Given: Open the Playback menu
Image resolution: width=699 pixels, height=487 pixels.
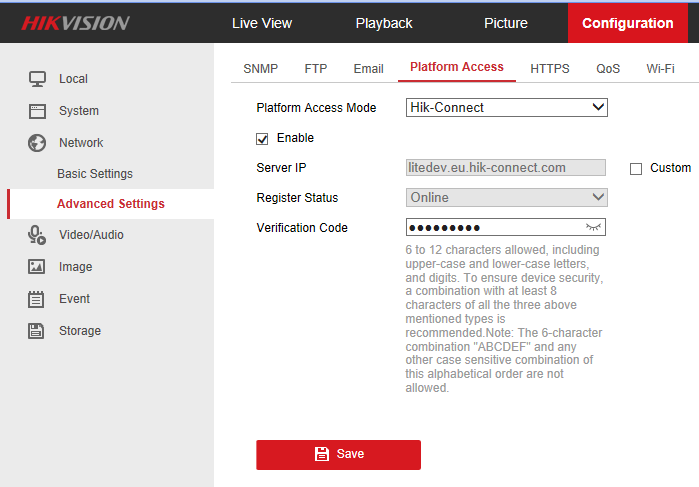Looking at the screenshot, I should pyautogui.click(x=384, y=23).
